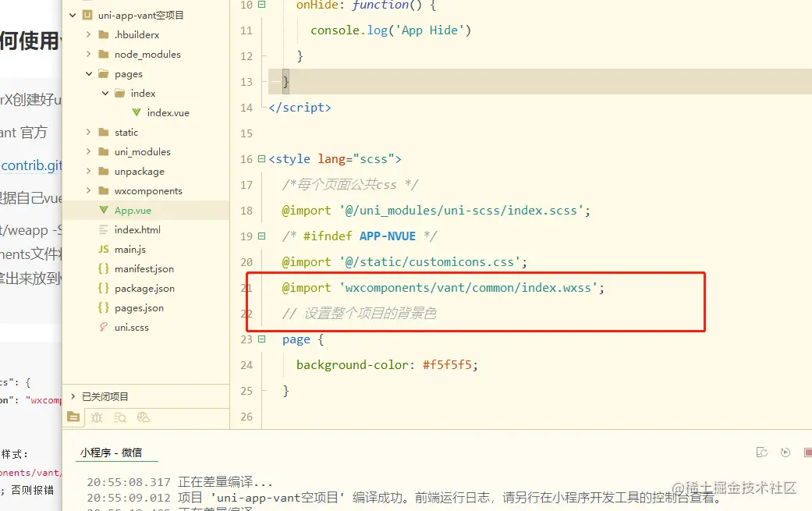Image resolution: width=812 pixels, height=511 pixels.
Task: Collapse the index folder chevron
Action: pyautogui.click(x=105, y=93)
